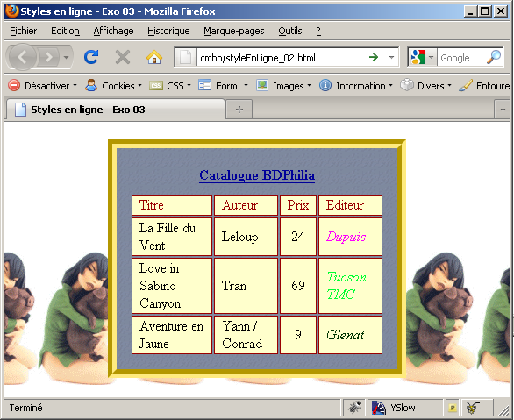Select the Styles en ligne - Exo 03 tab

116,110
